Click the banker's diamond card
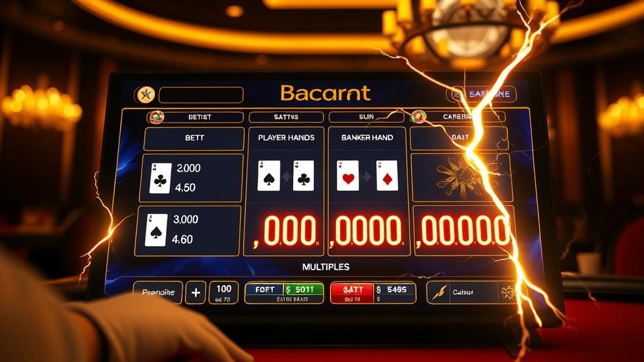 click(x=387, y=176)
